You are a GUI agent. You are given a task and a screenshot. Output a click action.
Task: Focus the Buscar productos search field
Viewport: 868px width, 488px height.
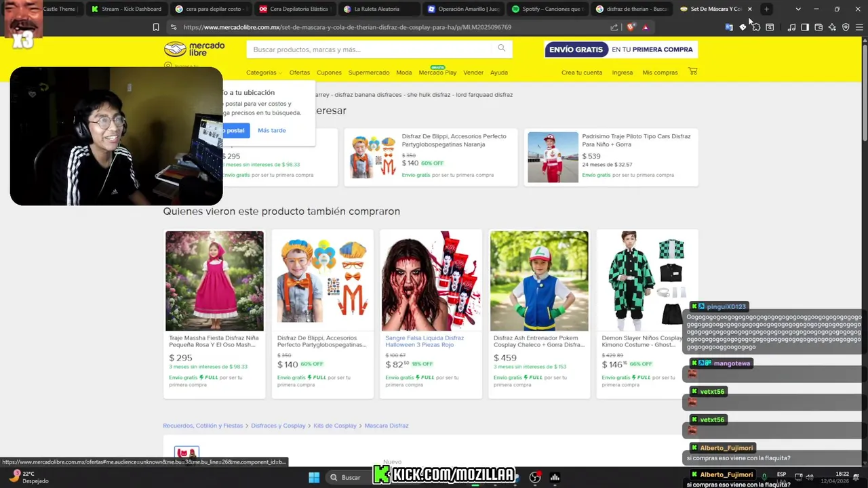click(370, 49)
